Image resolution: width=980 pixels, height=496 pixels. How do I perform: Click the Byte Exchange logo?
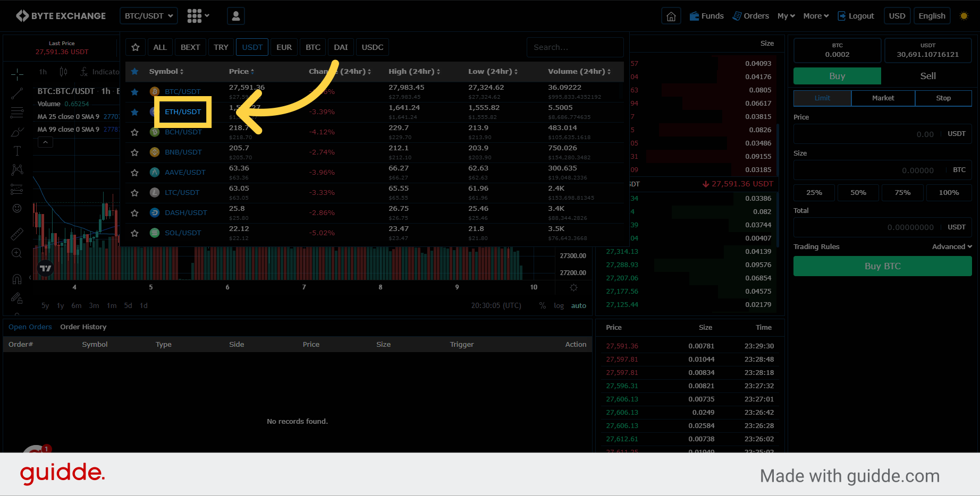click(61, 16)
